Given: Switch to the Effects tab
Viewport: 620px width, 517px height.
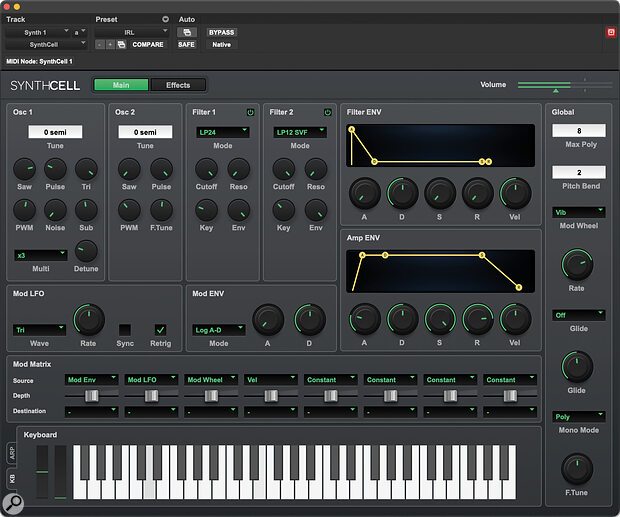Looking at the screenshot, I should (x=178, y=85).
